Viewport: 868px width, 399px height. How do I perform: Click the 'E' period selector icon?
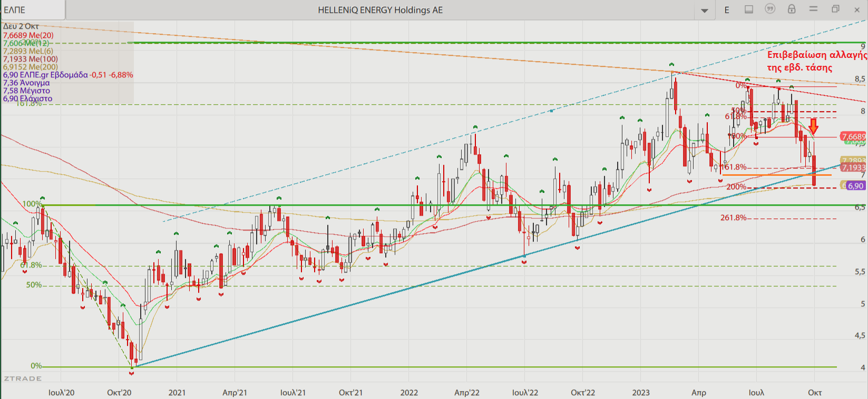[727, 10]
